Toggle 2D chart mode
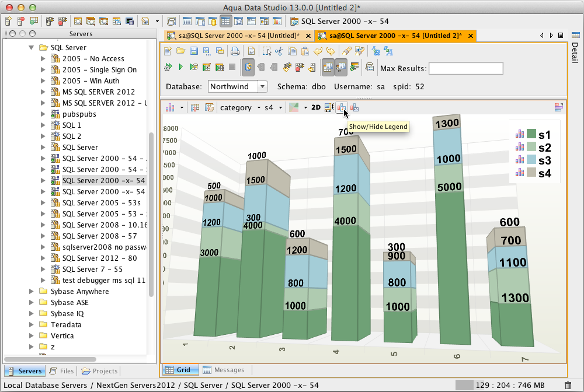 coord(316,107)
